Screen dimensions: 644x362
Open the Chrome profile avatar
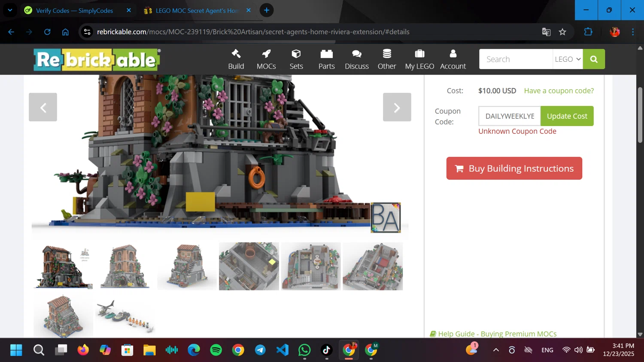[615, 32]
